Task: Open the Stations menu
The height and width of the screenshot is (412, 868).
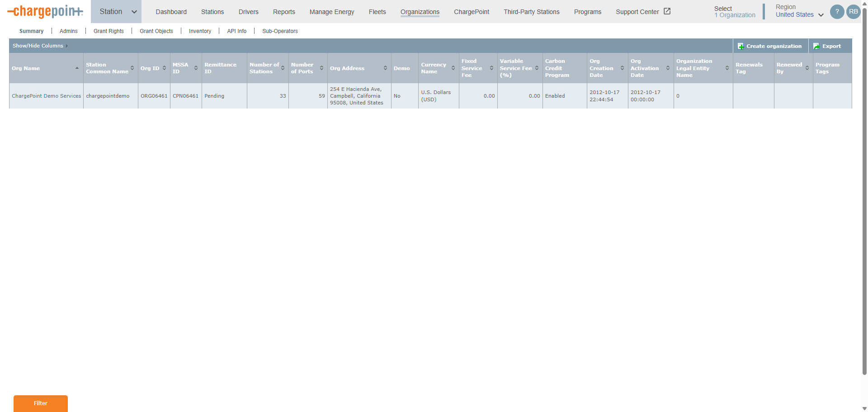Action: tap(212, 12)
